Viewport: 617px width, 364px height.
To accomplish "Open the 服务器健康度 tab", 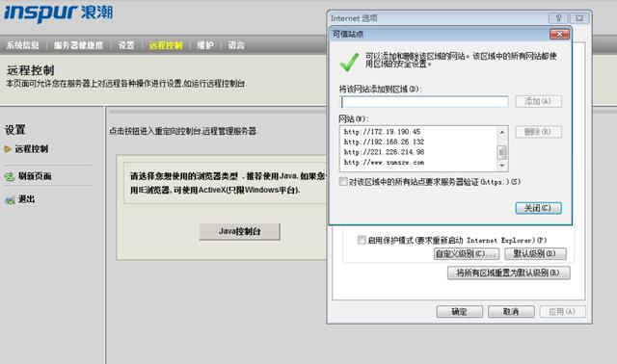I will (x=78, y=45).
